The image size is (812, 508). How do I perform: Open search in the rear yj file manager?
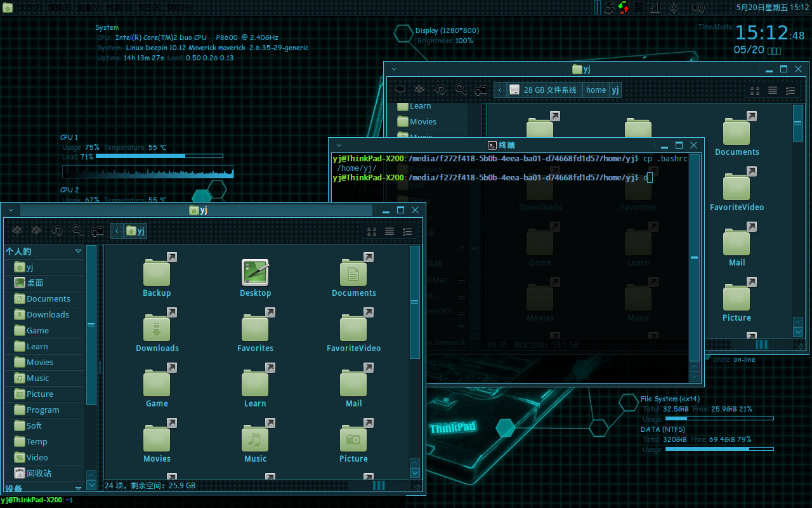(461, 90)
